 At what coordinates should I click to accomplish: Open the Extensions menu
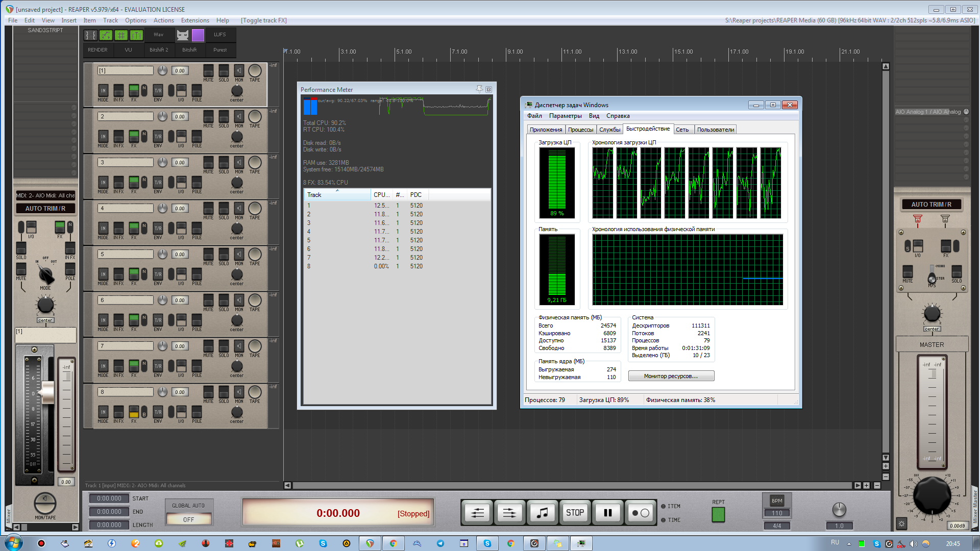(195, 20)
